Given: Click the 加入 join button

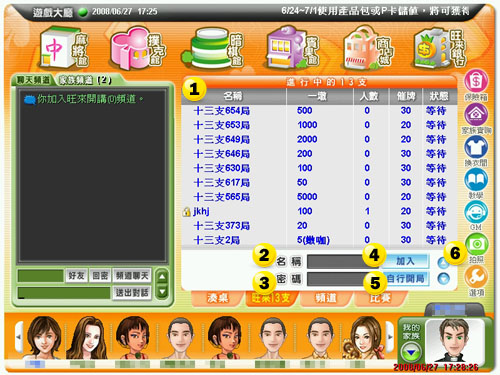Looking at the screenshot, I should tap(405, 261).
